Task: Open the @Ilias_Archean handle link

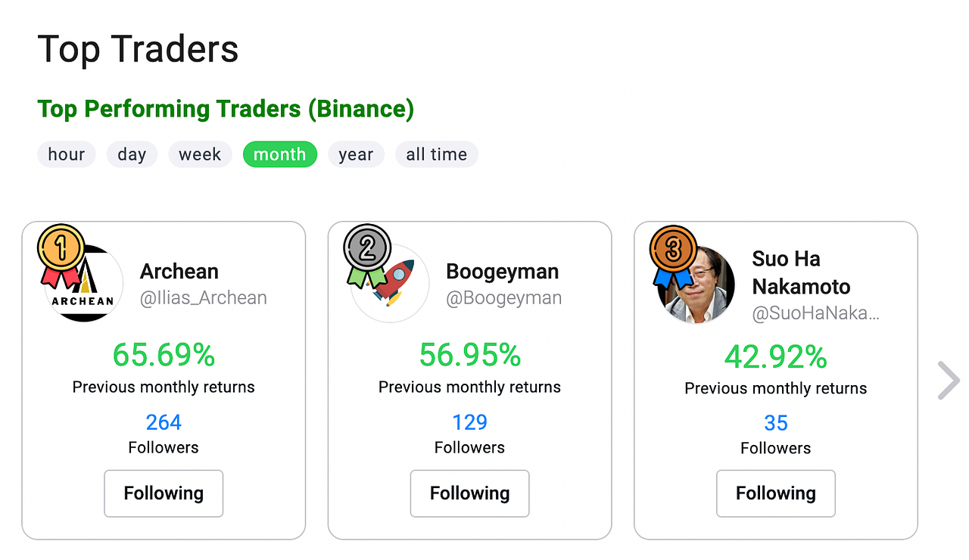Action: [204, 298]
